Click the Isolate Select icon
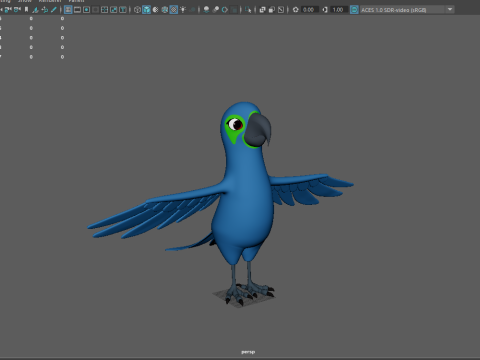The image size is (480, 360). coord(248,10)
